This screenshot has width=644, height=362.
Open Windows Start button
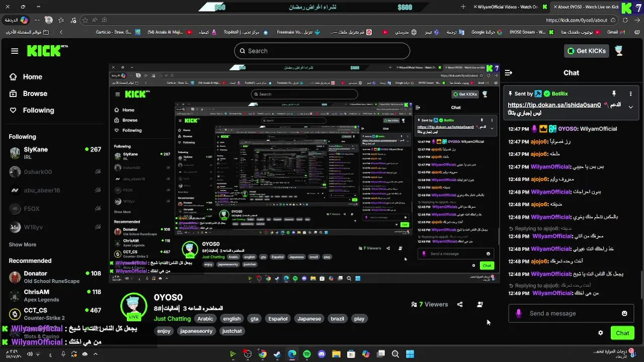(410, 354)
